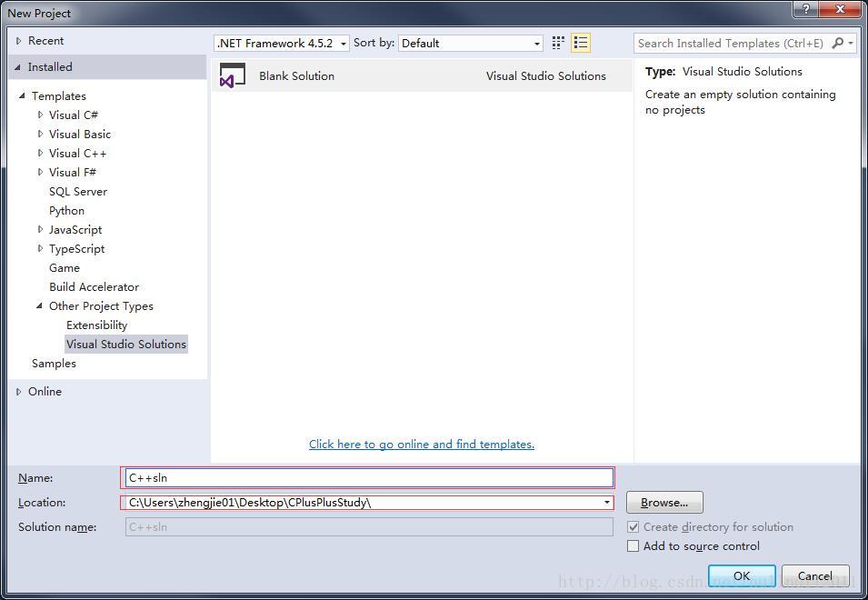868x600 pixels.
Task: Click the help question mark button
Action: coord(805,9)
